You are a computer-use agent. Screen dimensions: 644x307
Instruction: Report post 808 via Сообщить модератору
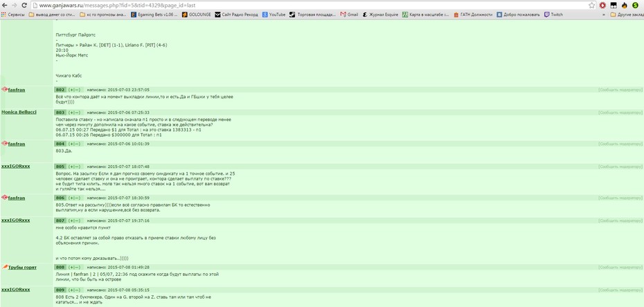coord(619,267)
